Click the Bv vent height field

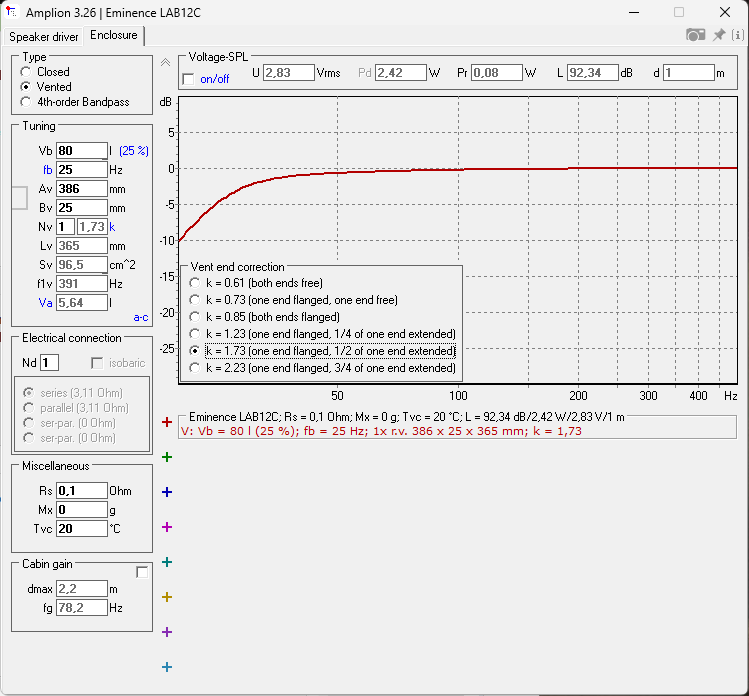(x=82, y=208)
